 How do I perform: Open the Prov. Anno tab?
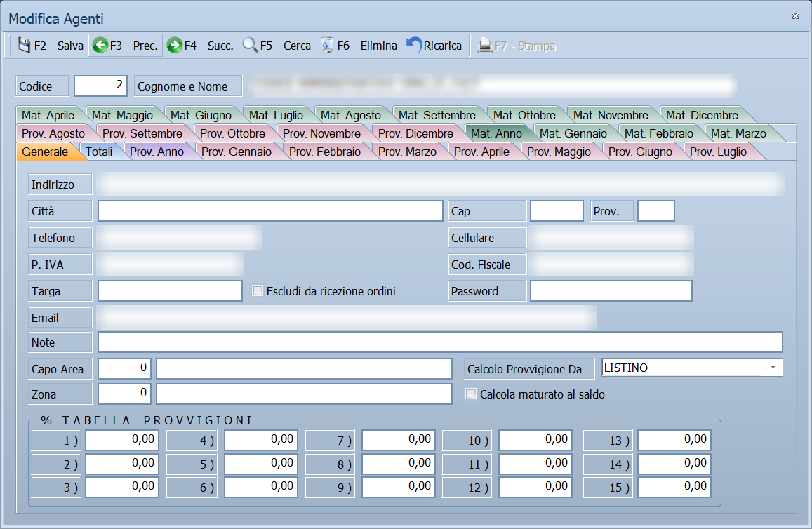click(157, 152)
